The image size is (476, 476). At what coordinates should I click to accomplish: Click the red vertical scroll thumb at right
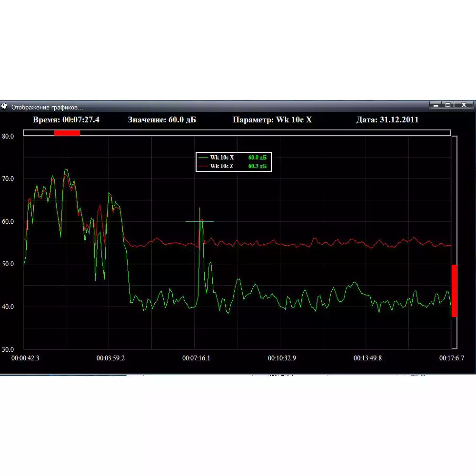(454, 291)
